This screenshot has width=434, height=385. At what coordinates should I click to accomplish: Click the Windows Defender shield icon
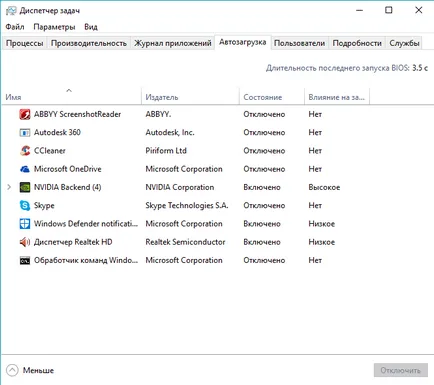click(25, 224)
